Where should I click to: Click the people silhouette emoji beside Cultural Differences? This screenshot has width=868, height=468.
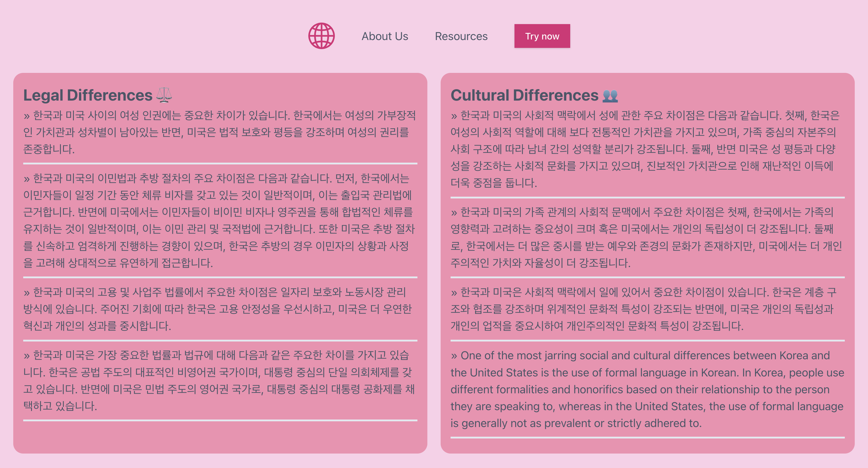(x=610, y=96)
